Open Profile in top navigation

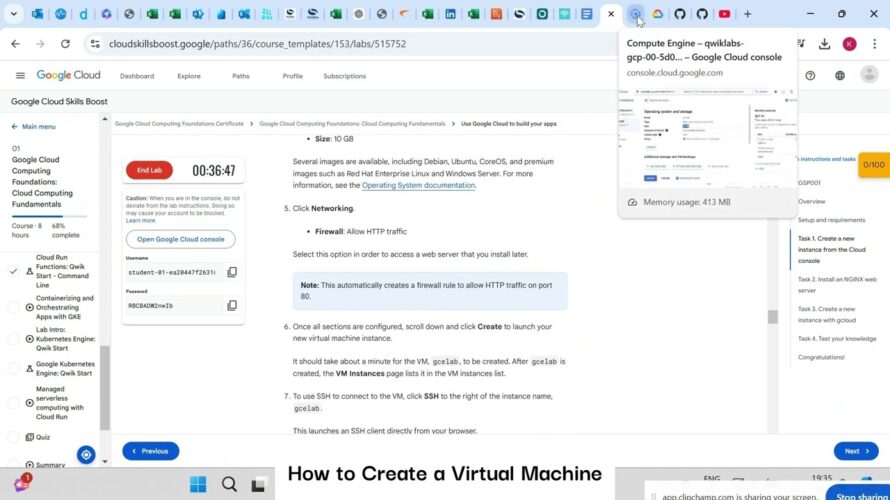click(x=293, y=76)
